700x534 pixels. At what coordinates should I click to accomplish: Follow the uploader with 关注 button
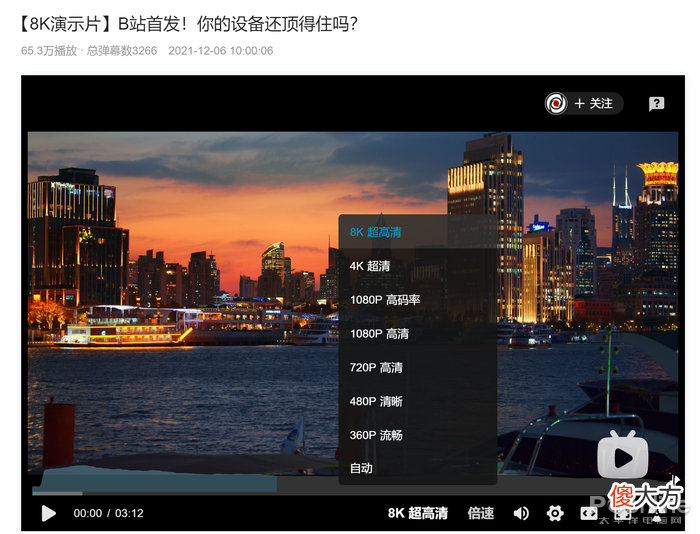pyautogui.click(x=594, y=104)
